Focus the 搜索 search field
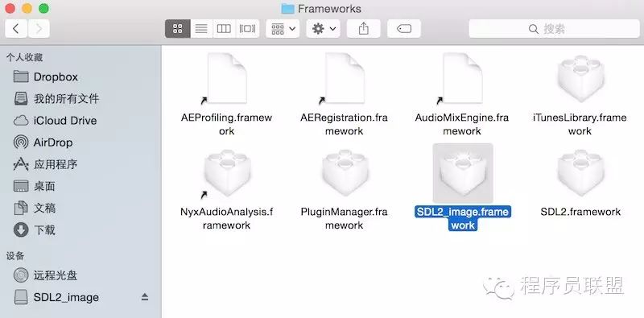This screenshot has height=318, width=644. [x=554, y=28]
